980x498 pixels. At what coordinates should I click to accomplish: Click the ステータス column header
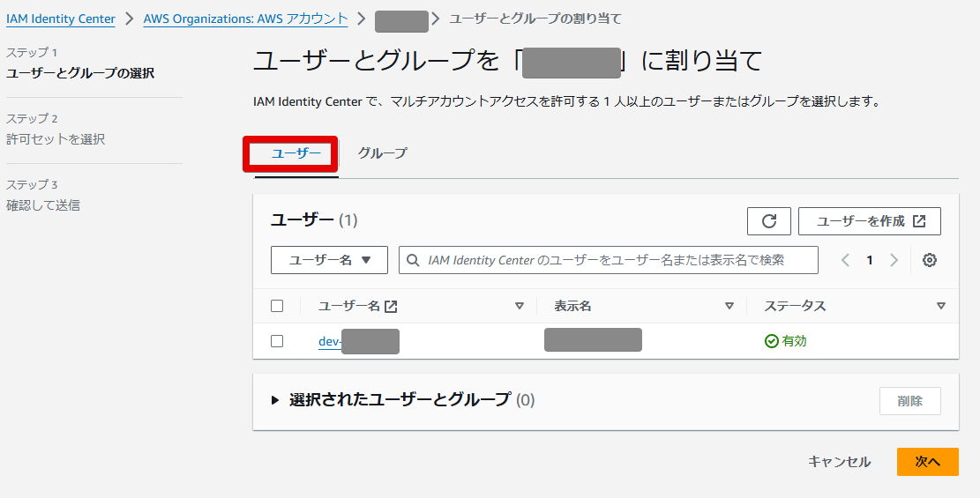click(x=795, y=306)
